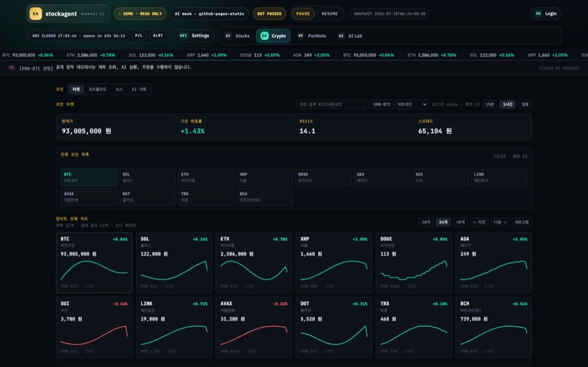Open the ALRT alerts panel
Screen dimensions: 588x367
[158, 36]
